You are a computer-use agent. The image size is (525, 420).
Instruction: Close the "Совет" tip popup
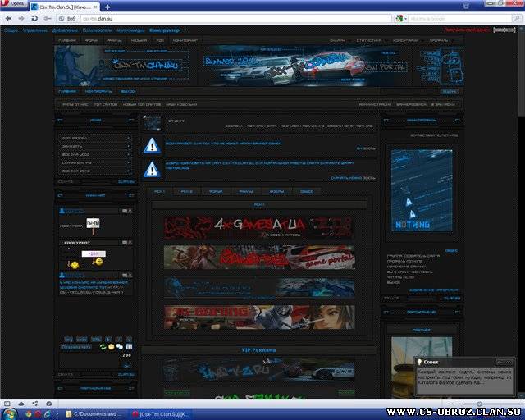click(x=509, y=361)
